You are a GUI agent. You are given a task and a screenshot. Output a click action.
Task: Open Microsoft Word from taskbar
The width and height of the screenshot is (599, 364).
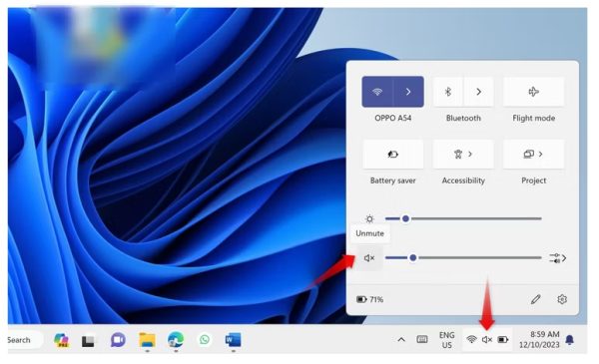[233, 340]
